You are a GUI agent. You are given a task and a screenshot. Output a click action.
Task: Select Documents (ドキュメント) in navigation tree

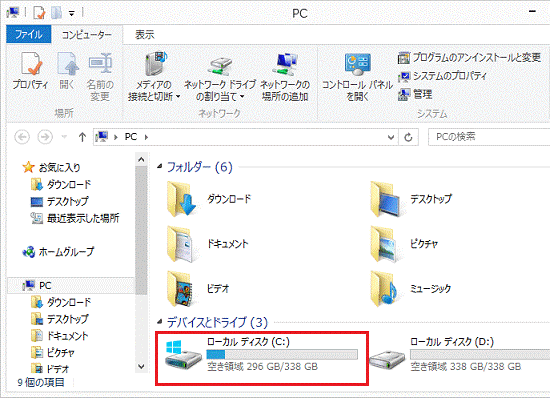point(60,336)
